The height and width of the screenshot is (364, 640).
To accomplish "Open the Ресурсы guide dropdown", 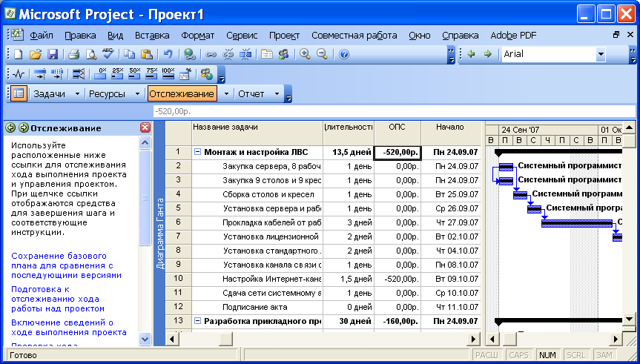I will [x=137, y=94].
